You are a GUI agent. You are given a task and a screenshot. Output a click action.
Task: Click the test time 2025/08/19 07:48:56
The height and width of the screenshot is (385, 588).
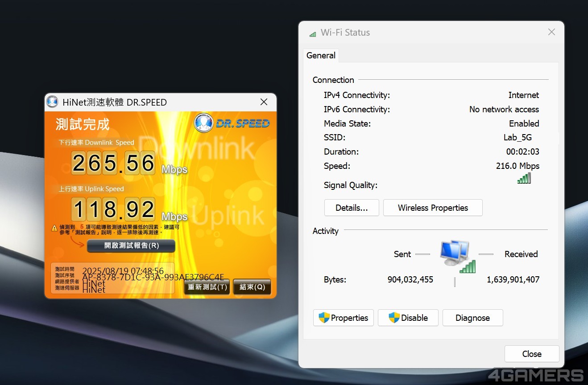click(123, 271)
